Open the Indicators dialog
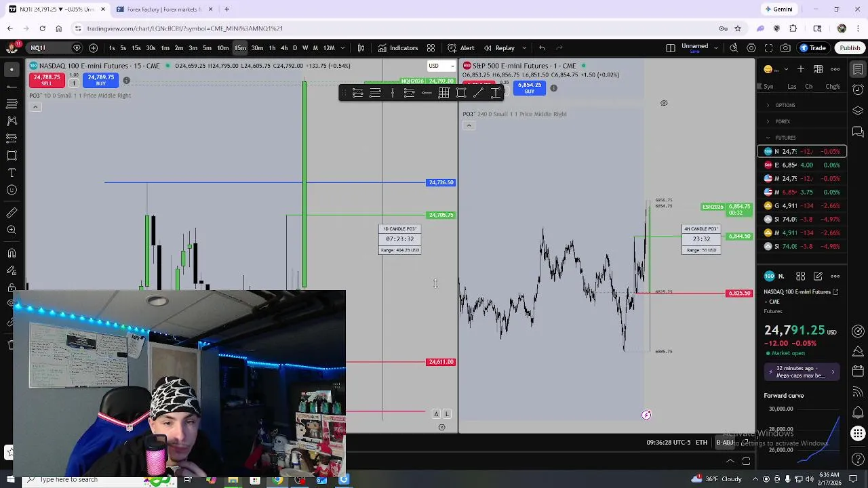Screen dimensions: 868x488 (x=398, y=48)
